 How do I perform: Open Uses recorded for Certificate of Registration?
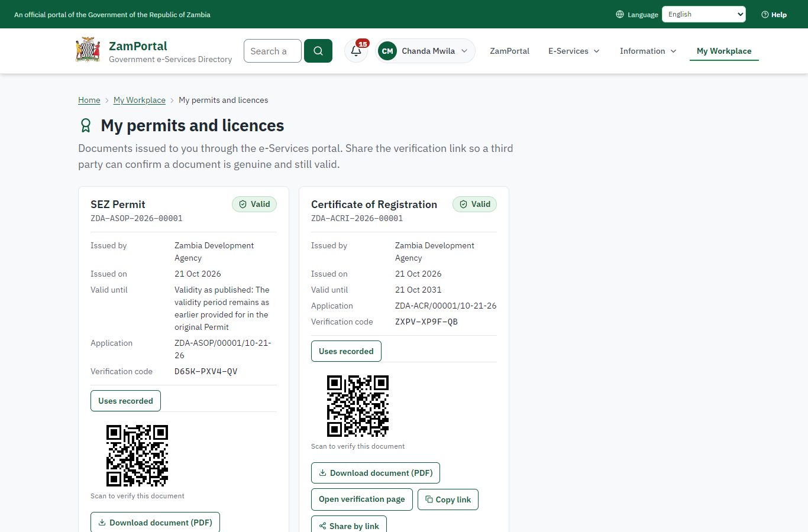346,351
